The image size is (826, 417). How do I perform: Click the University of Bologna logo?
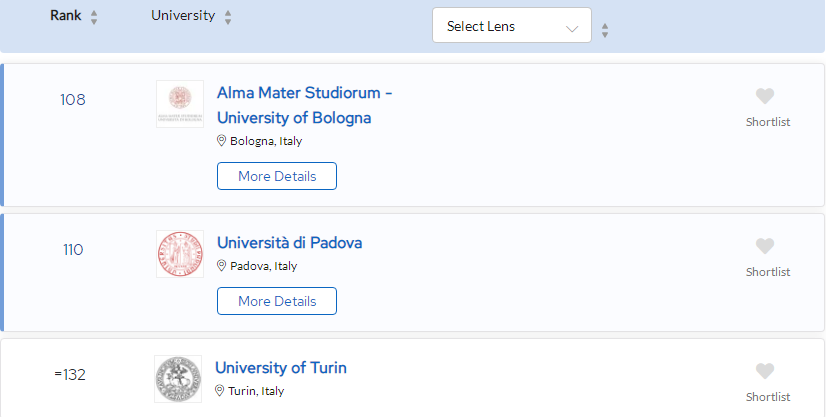tap(180, 104)
